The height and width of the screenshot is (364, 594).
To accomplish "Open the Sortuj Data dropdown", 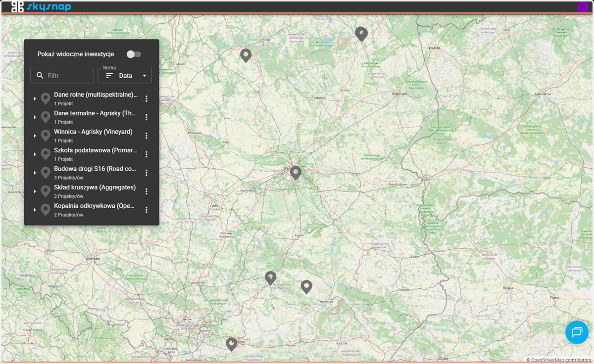I will pyautogui.click(x=125, y=76).
